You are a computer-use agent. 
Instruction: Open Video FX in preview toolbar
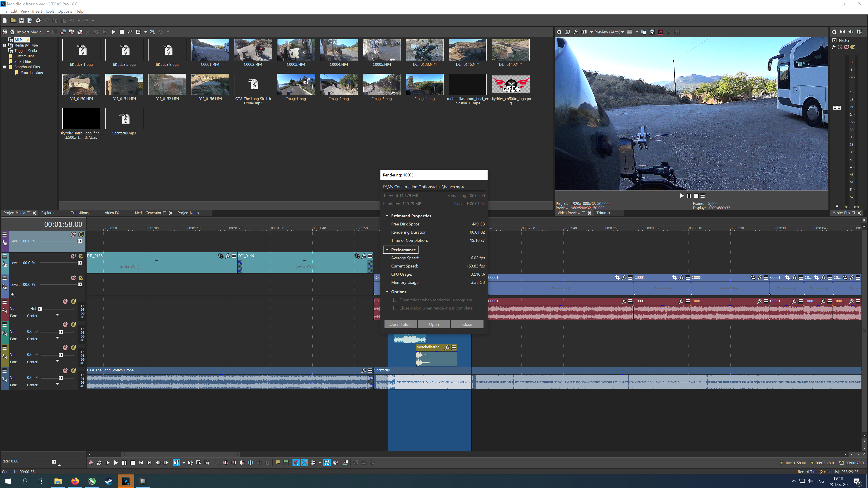point(576,32)
